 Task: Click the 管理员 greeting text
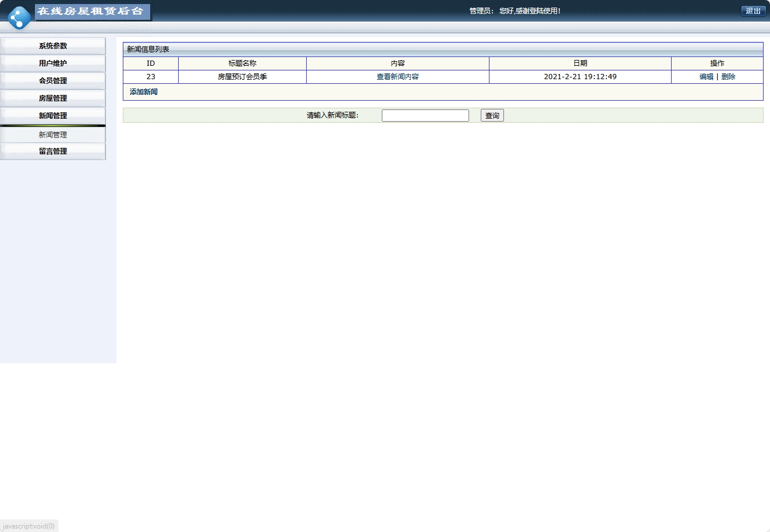point(515,11)
